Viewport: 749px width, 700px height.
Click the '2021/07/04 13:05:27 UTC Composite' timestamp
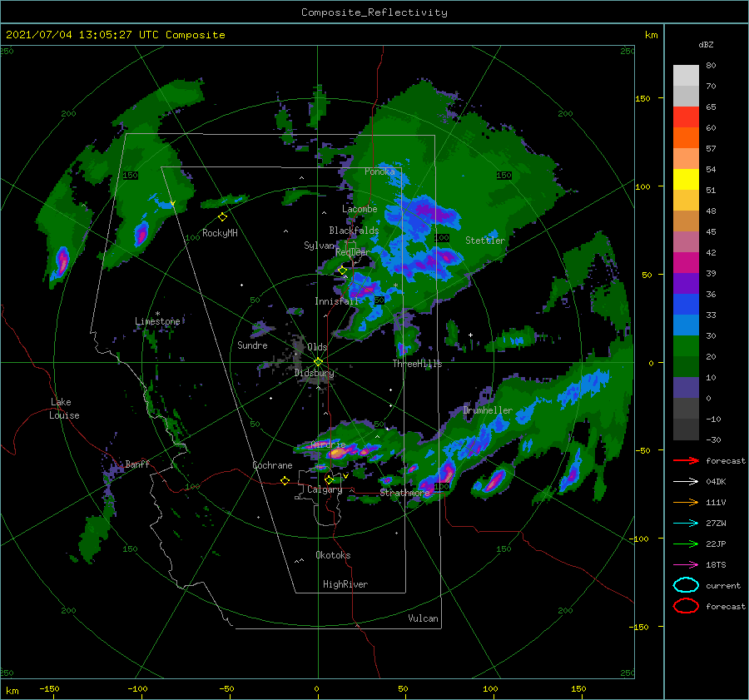(x=115, y=35)
